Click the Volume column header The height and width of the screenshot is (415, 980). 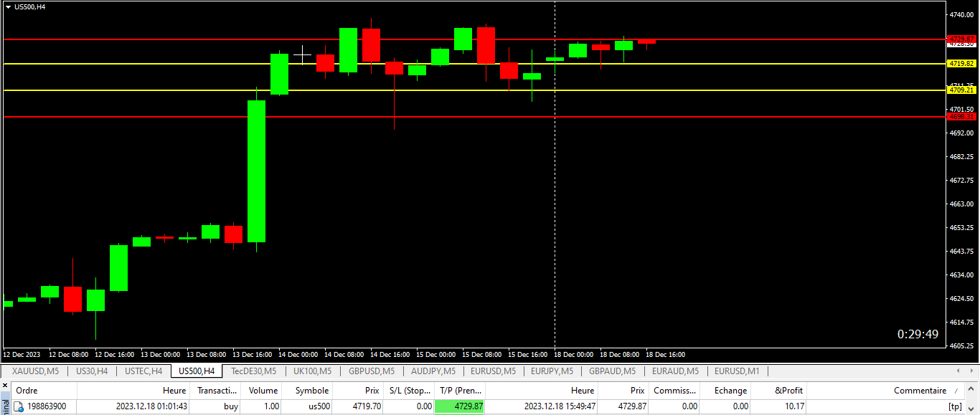click(x=263, y=391)
